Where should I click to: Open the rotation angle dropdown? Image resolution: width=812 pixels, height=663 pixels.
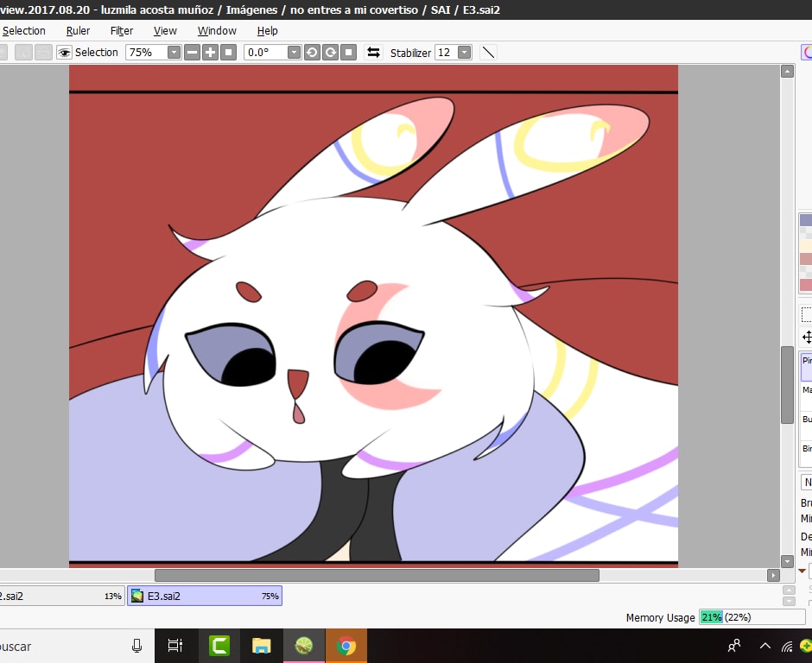point(294,53)
